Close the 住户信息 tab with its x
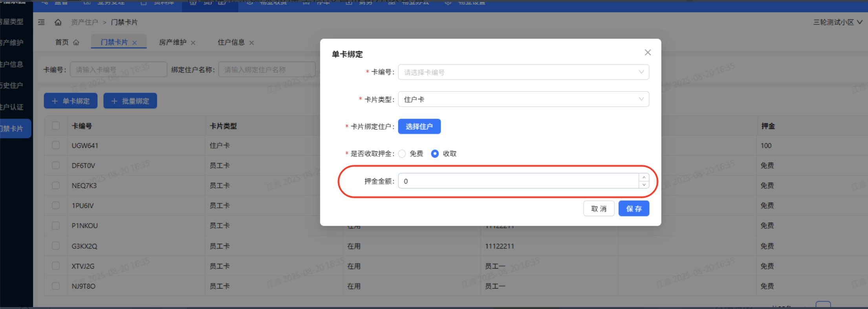 [x=252, y=43]
